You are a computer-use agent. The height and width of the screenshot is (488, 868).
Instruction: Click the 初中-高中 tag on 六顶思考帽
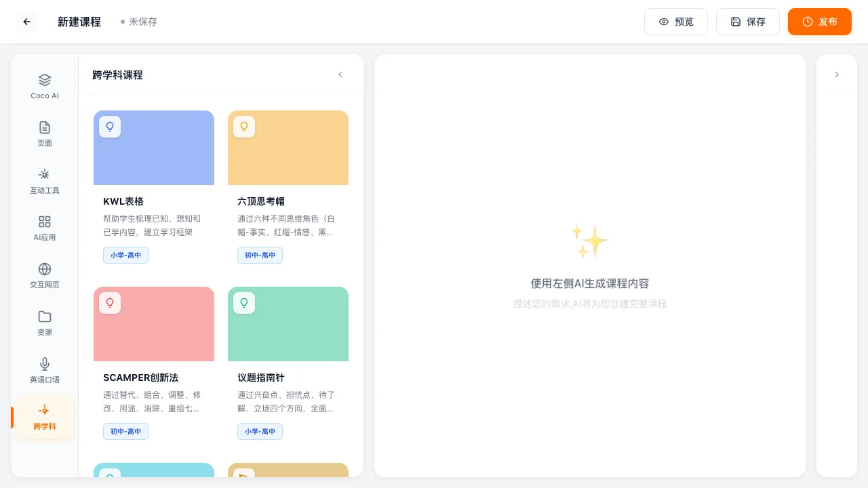point(260,255)
